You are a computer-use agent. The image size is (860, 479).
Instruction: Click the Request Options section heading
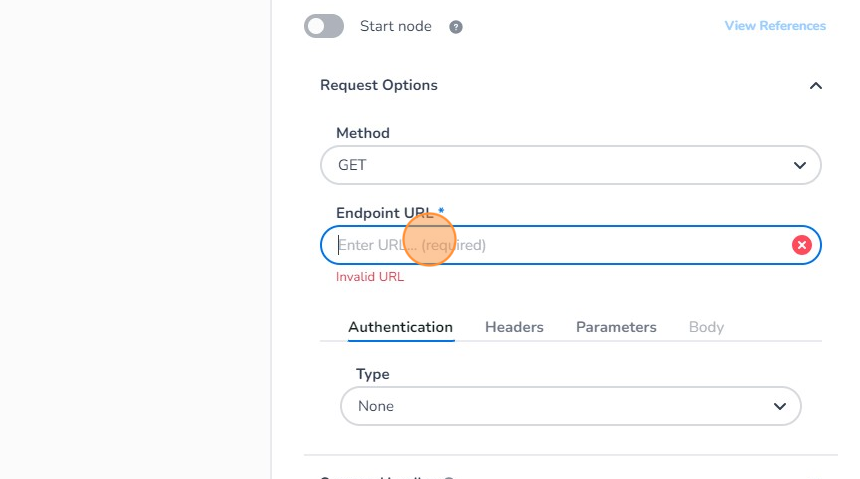379,85
